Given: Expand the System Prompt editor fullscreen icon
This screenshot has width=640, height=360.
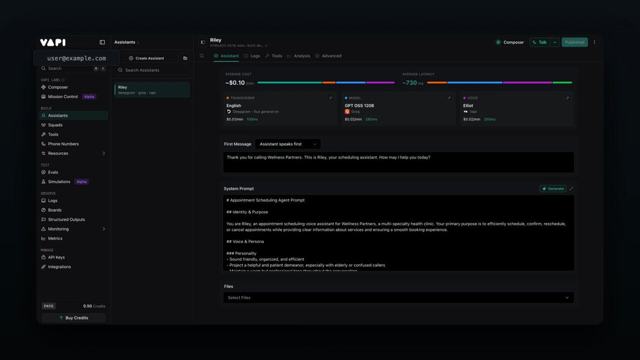Looking at the screenshot, I should (571, 189).
